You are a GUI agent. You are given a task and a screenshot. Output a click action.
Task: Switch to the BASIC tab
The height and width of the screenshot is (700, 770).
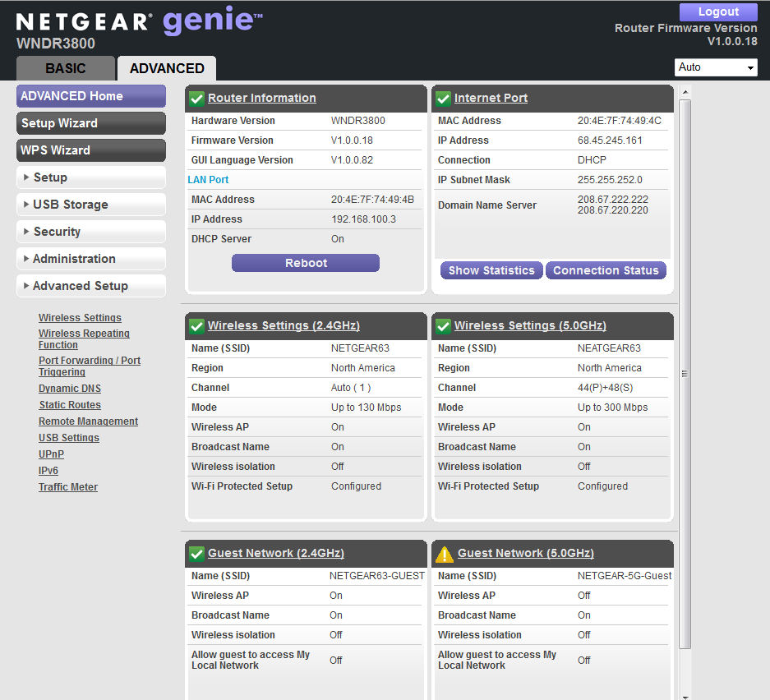[x=66, y=68]
